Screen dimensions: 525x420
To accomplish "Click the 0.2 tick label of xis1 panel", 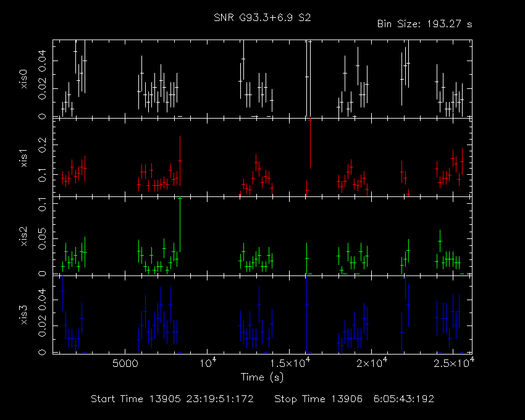I will 42,145.
